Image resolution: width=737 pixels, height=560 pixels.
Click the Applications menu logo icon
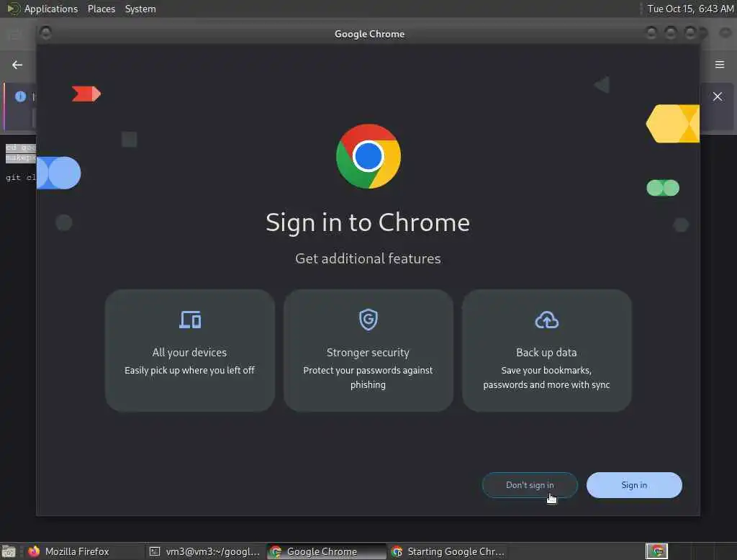(13, 9)
